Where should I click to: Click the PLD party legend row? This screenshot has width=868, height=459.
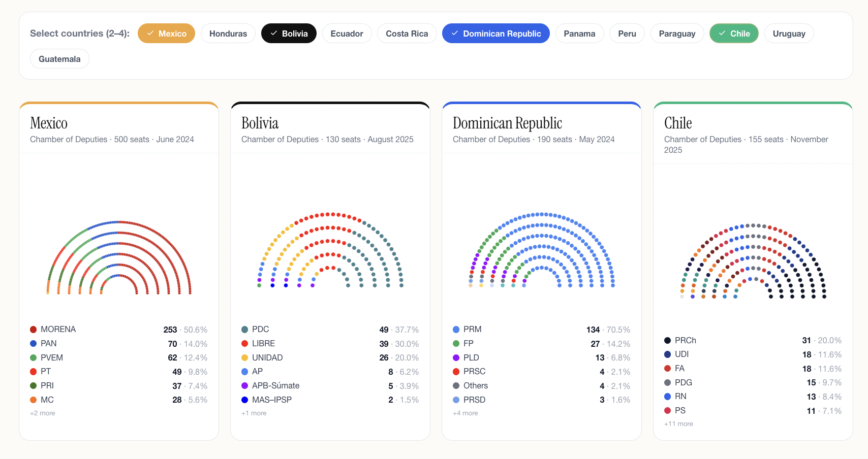coord(542,357)
